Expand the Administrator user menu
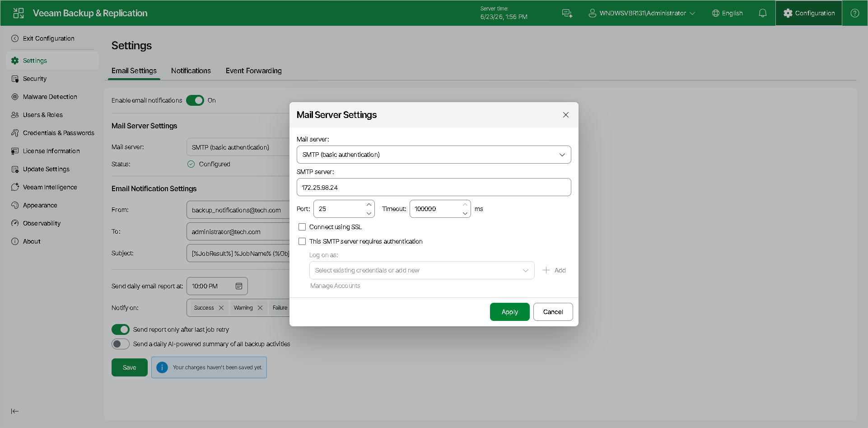The image size is (868, 428). [642, 13]
